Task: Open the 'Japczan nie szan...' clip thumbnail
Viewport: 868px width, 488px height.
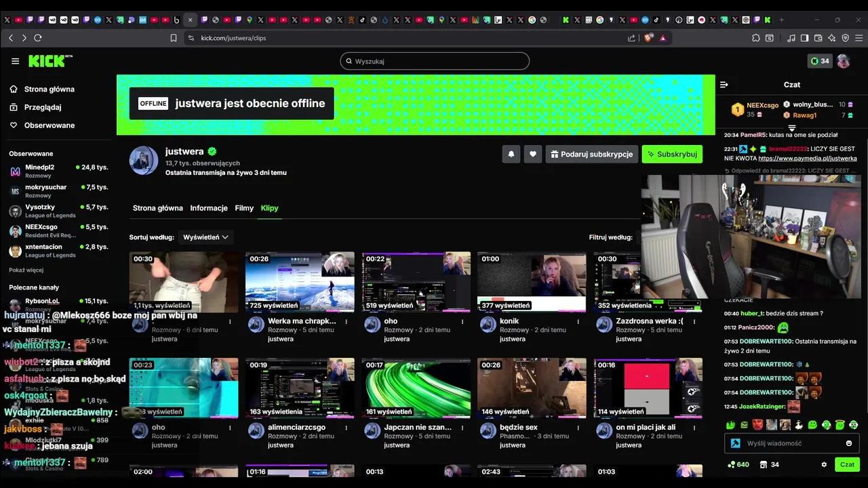Action: (x=416, y=388)
